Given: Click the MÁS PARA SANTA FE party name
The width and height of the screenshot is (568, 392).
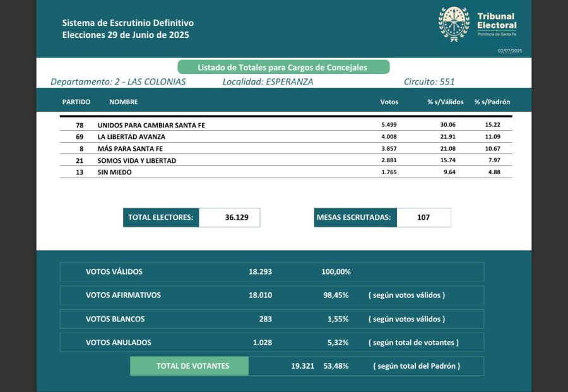Looking at the screenshot, I should tap(129, 148).
